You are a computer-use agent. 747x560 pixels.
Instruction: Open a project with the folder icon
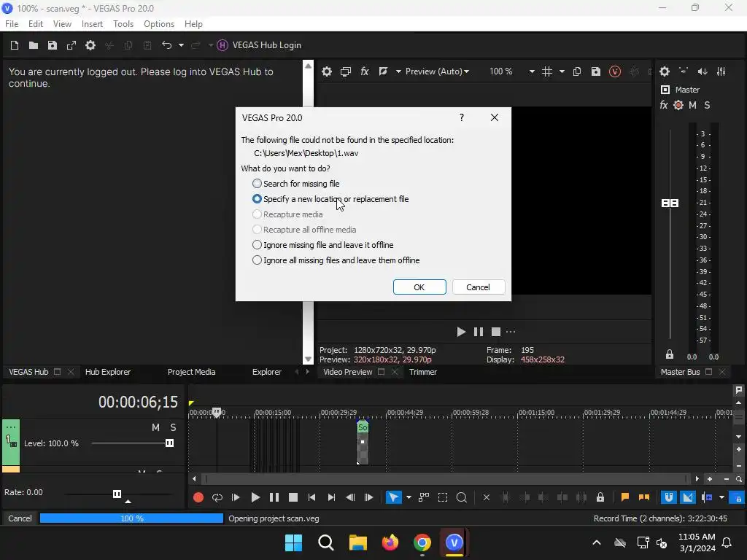(x=34, y=45)
